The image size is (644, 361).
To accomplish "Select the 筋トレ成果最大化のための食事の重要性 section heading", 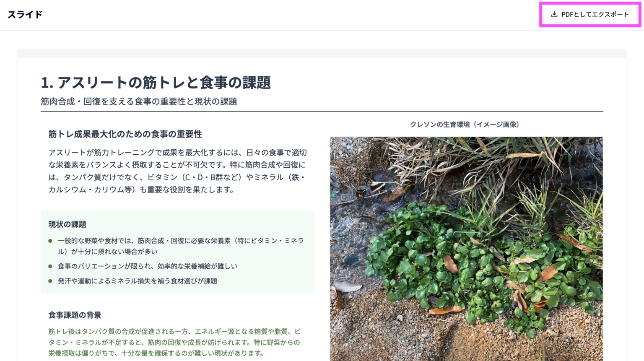I will [x=125, y=134].
